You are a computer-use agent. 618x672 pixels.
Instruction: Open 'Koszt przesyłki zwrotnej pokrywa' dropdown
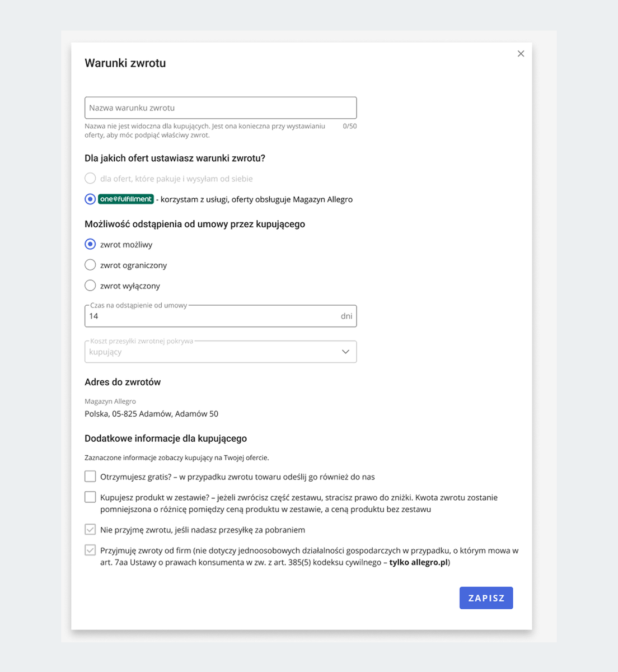pyautogui.click(x=213, y=352)
